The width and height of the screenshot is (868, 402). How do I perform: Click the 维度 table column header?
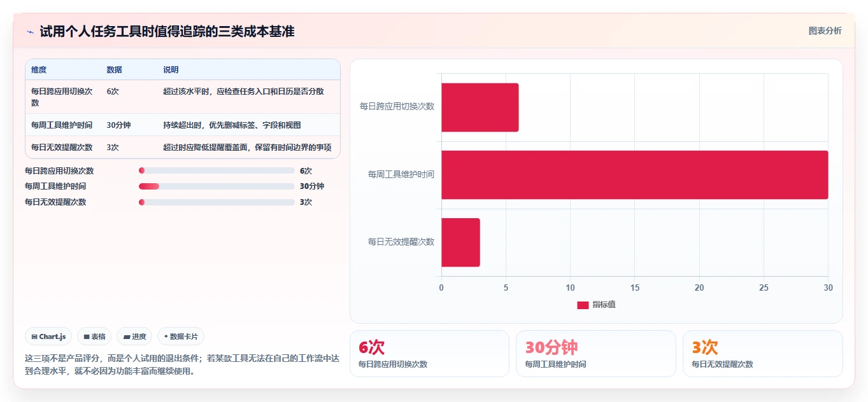[39, 70]
